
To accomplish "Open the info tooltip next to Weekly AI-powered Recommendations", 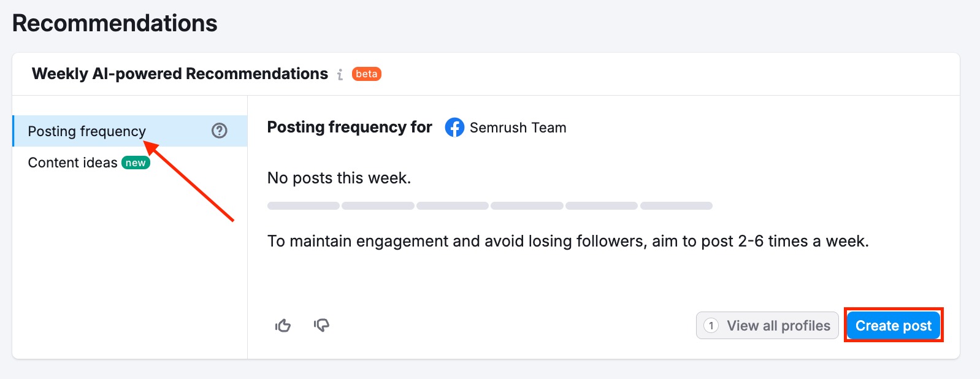I will point(341,74).
